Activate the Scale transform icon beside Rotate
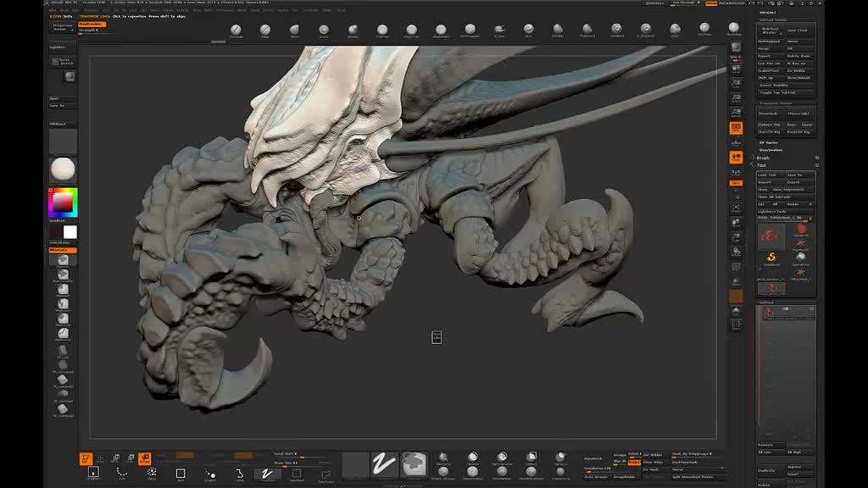The width and height of the screenshot is (868, 488). click(x=130, y=458)
